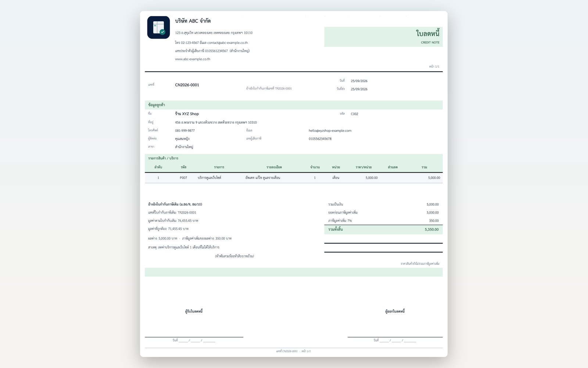Click the footer text เลขที่ CN2026-0001
The height and width of the screenshot is (368, 588).
(x=287, y=351)
